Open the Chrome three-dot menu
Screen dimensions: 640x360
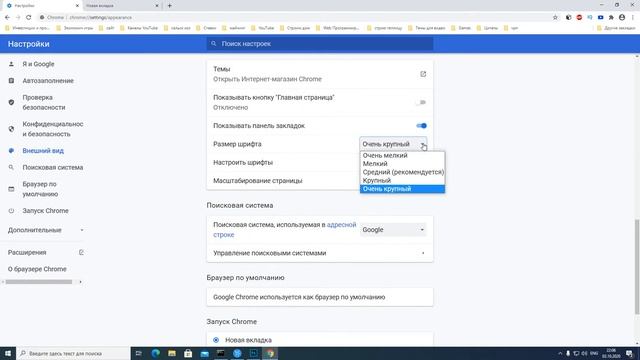[x=633, y=18]
